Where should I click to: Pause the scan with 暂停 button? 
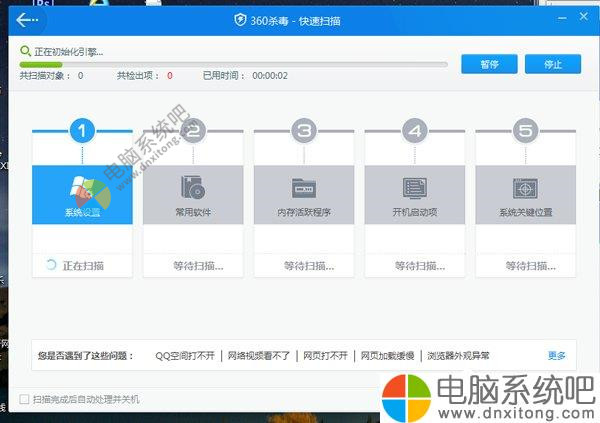click(489, 64)
